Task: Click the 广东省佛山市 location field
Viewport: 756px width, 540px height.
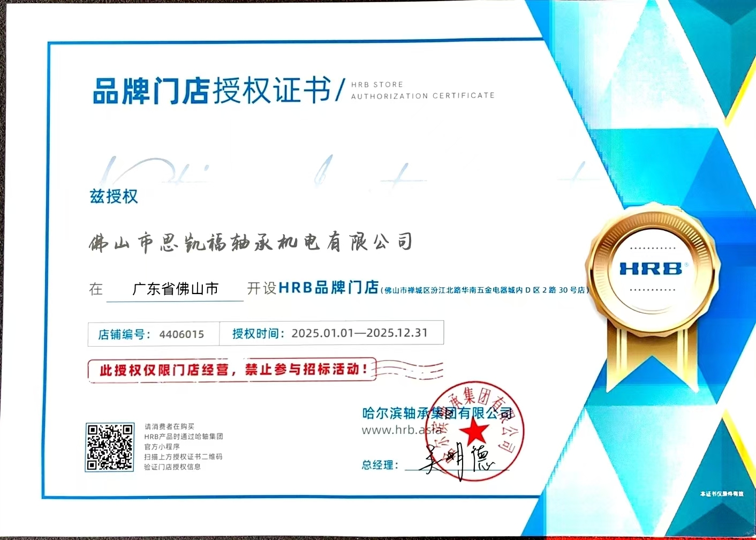Action: [x=175, y=289]
